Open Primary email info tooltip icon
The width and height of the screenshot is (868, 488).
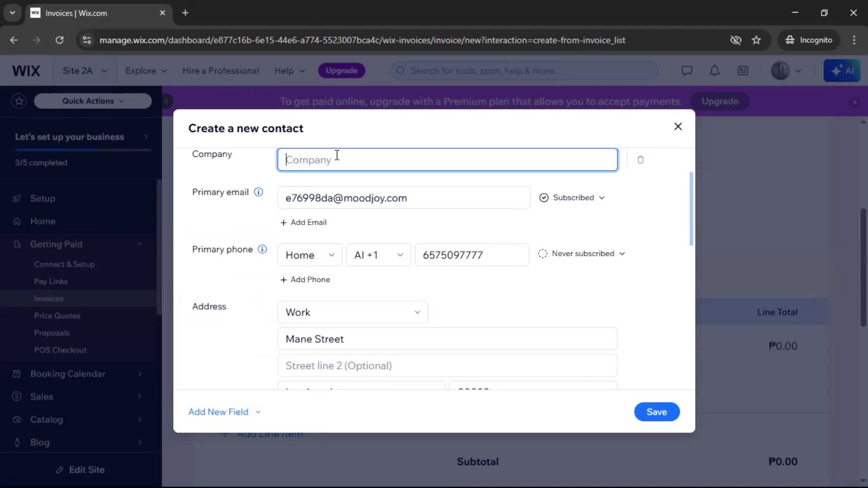[x=258, y=192]
